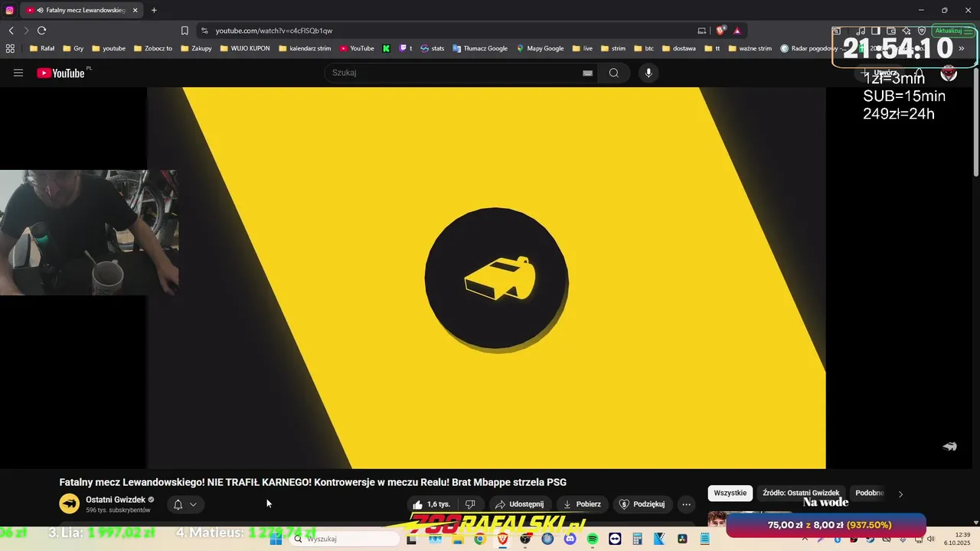Open Brave Rewards triangle icon

point(737,31)
